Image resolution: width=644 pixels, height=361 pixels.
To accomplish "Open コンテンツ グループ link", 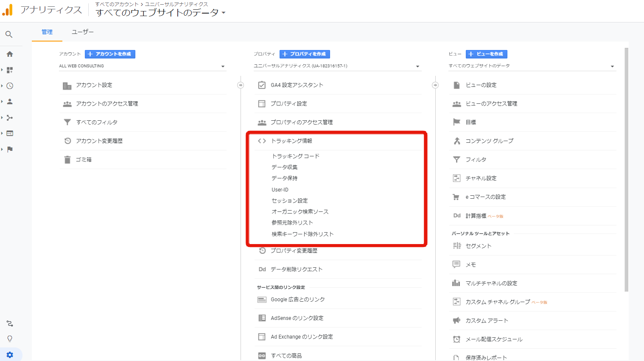I will click(x=490, y=141).
